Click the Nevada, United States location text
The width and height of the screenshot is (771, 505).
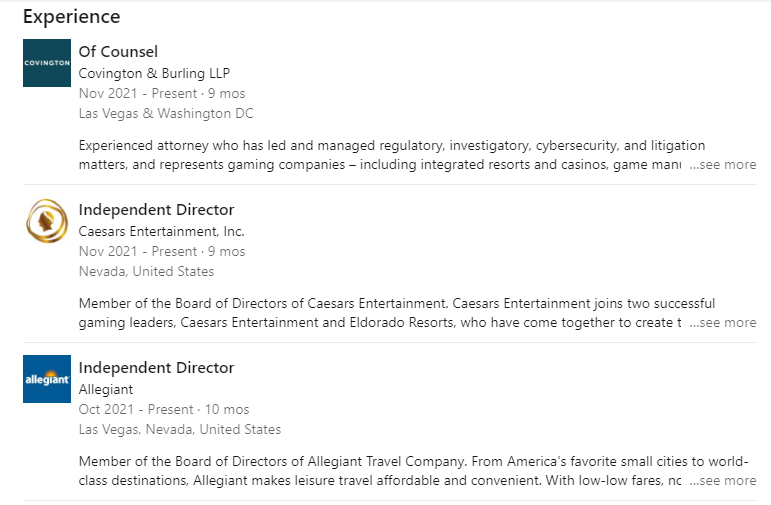[146, 272]
